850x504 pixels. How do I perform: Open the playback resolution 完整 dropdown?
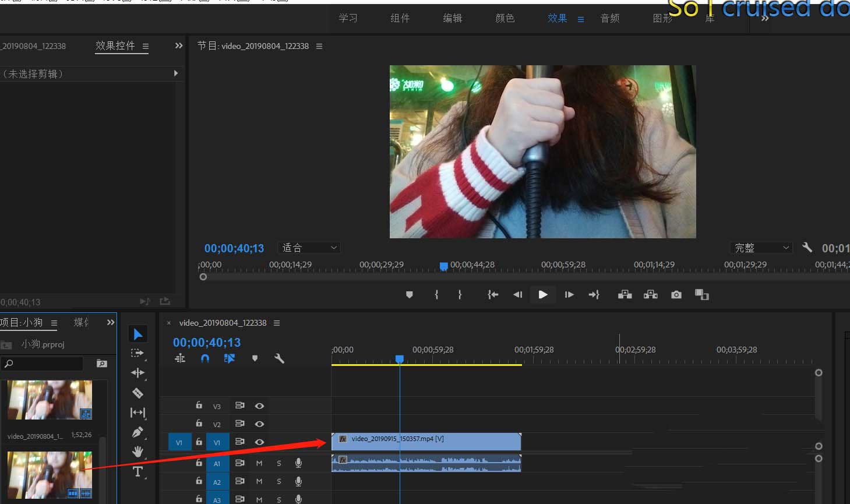(761, 248)
